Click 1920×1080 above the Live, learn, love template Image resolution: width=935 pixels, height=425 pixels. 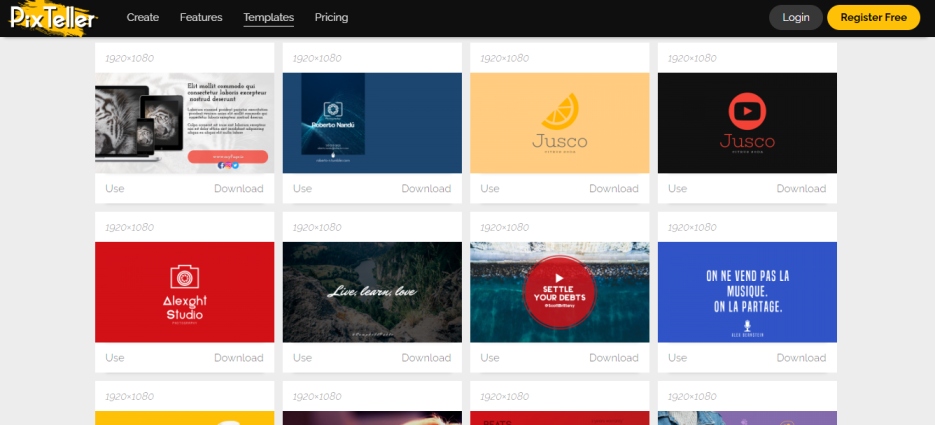pos(317,227)
